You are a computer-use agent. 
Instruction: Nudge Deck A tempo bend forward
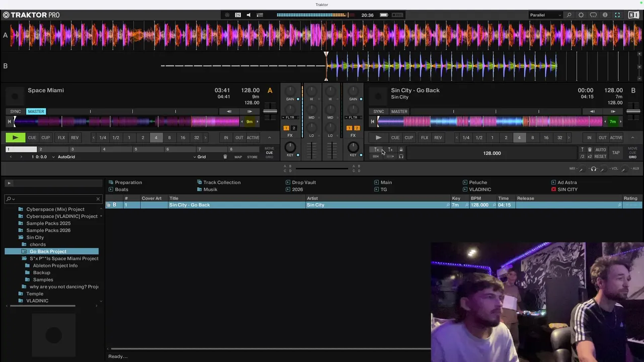(250, 112)
